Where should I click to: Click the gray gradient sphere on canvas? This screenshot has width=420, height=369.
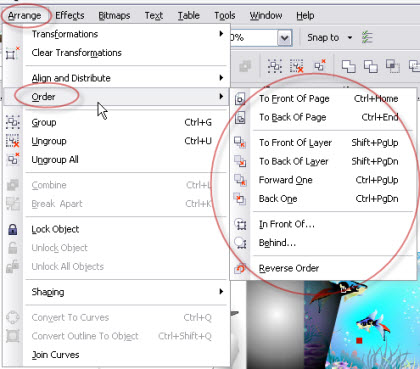[275, 325]
